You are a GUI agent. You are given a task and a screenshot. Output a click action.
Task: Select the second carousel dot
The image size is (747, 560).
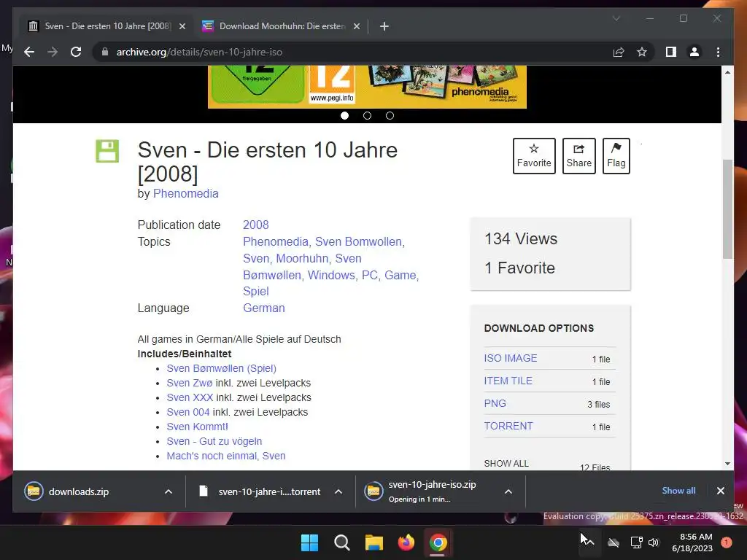[x=367, y=116]
